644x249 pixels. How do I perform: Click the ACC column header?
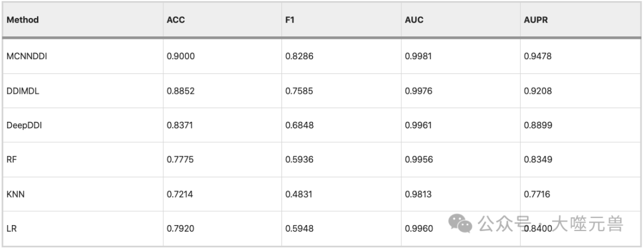pos(176,20)
